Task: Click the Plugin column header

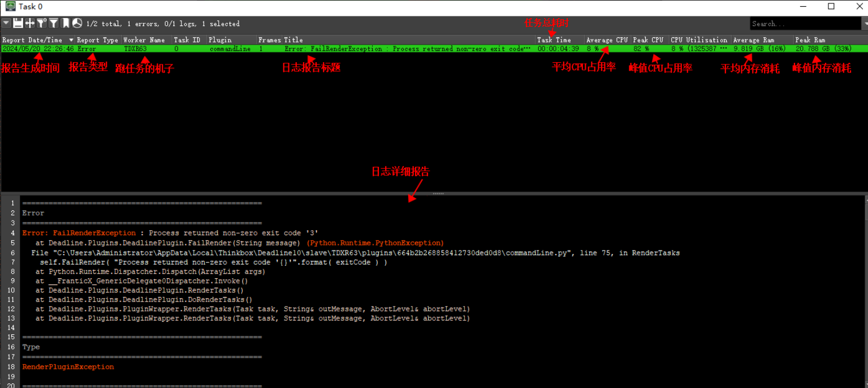Action: click(220, 40)
